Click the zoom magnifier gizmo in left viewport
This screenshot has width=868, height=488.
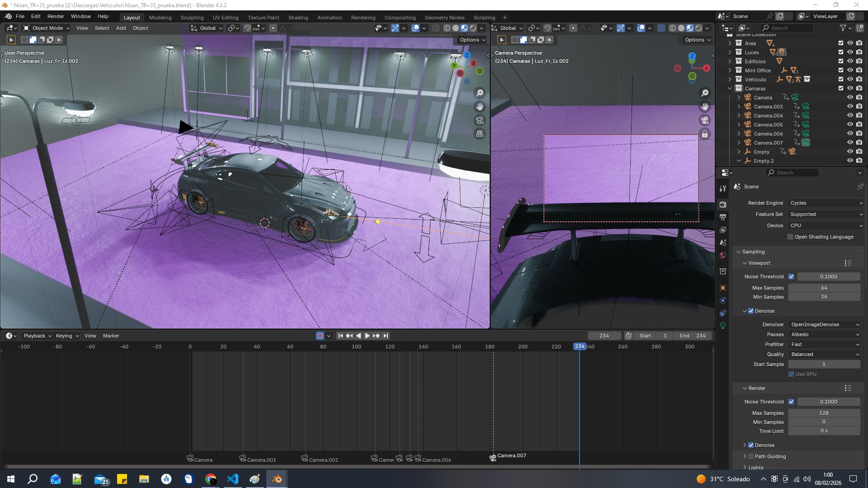coord(480,93)
